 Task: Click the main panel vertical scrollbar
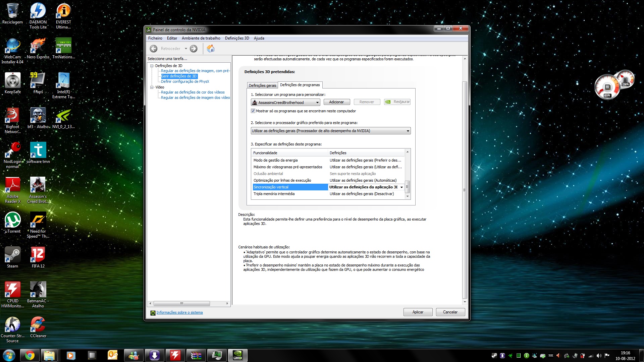point(465,190)
